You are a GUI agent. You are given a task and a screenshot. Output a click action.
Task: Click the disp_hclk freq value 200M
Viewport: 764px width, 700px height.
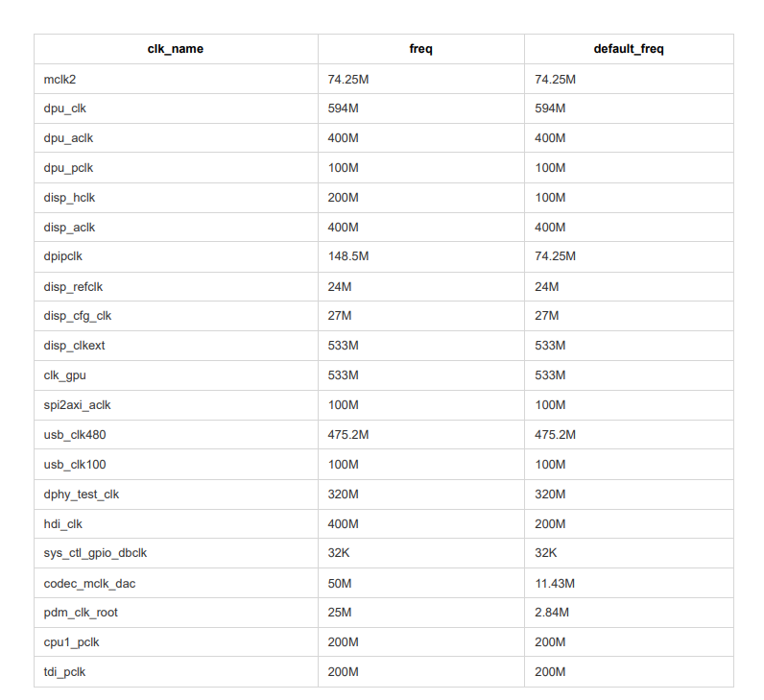(343, 198)
